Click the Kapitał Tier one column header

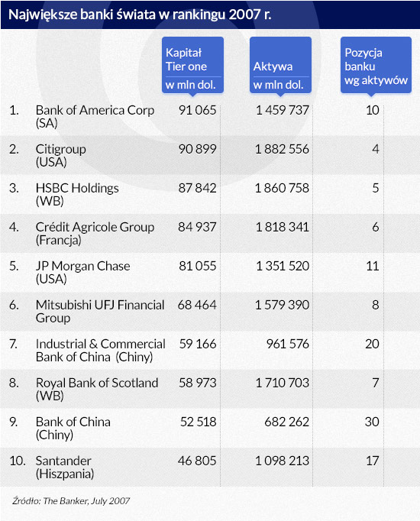coord(192,65)
